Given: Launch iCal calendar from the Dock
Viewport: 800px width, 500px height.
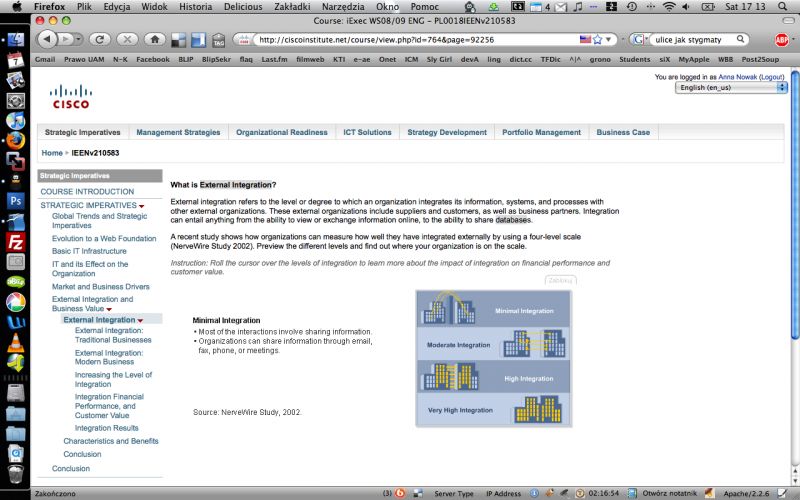Looking at the screenshot, I should coord(15,60).
